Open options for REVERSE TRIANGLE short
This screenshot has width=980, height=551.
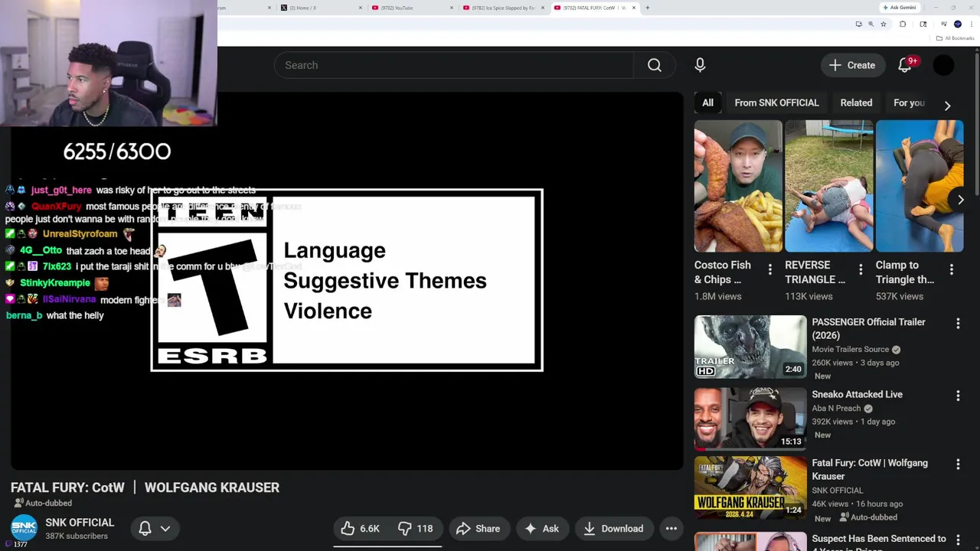click(x=861, y=269)
